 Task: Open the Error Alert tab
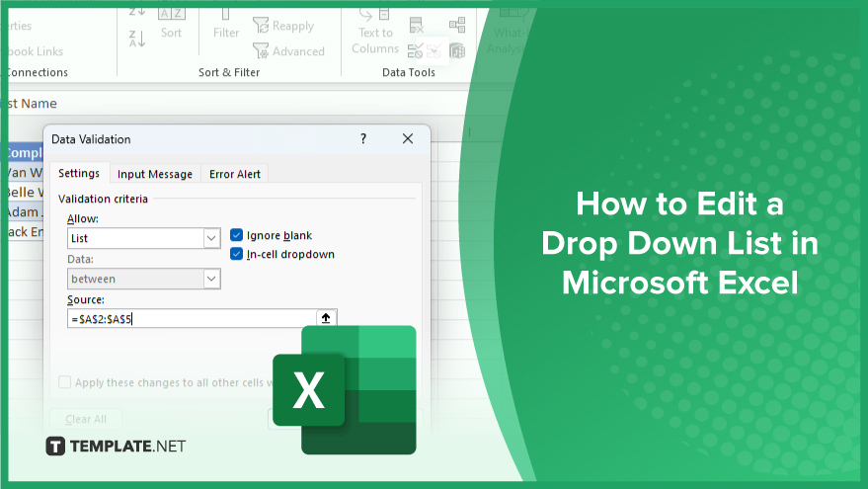[235, 174]
